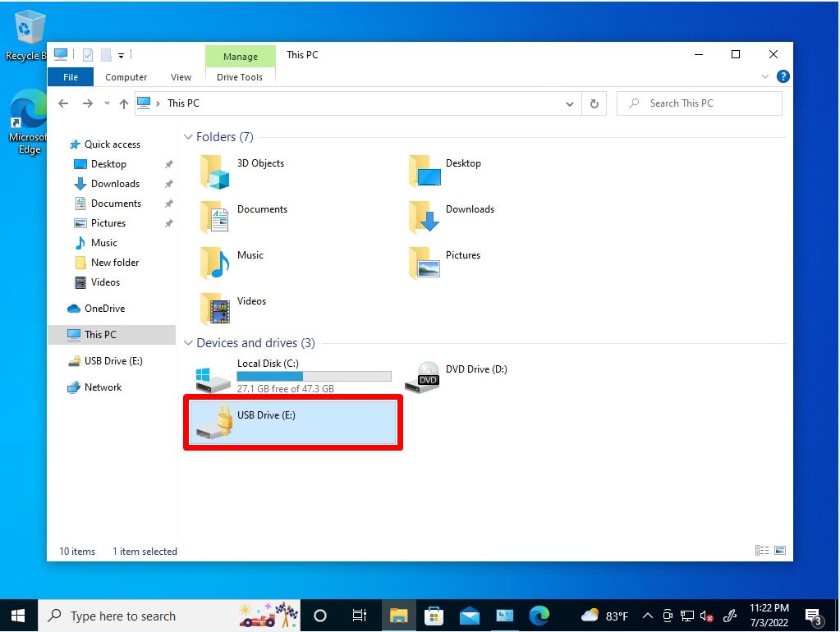Open the weather widget showing 83°F
The height and width of the screenshot is (632, 840).
tap(605, 616)
